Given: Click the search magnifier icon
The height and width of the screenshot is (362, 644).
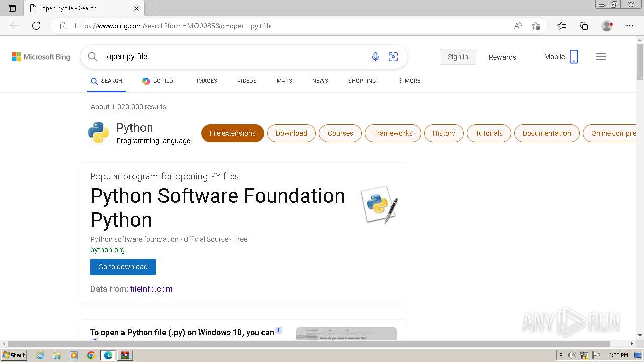Looking at the screenshot, I should coord(93,57).
